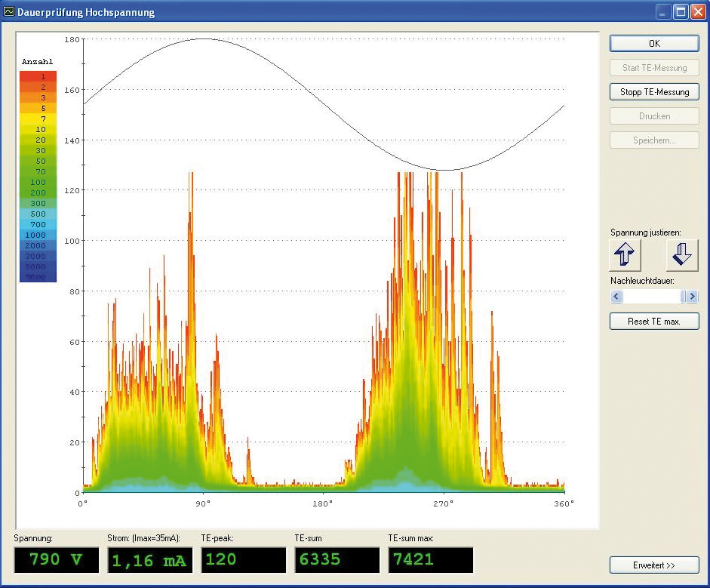Click the Speichern... button
The height and width of the screenshot is (588, 710).
tap(653, 140)
